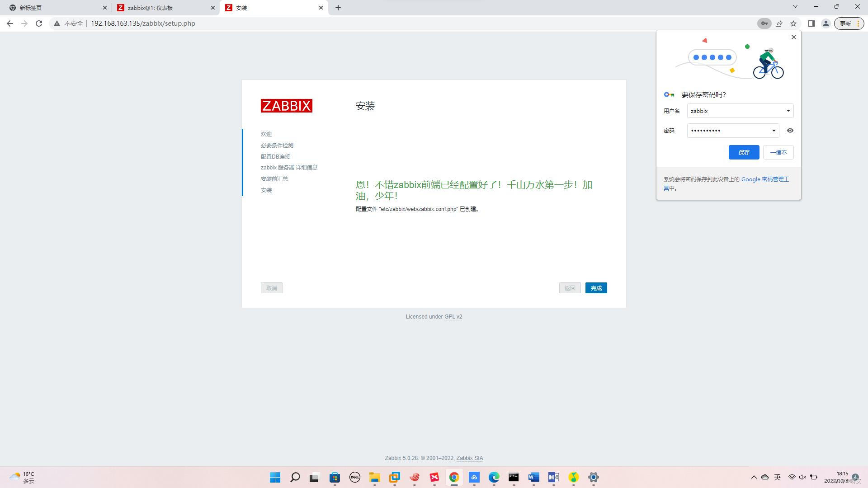Dismiss the save password popup
The height and width of the screenshot is (488, 868).
pos(794,37)
